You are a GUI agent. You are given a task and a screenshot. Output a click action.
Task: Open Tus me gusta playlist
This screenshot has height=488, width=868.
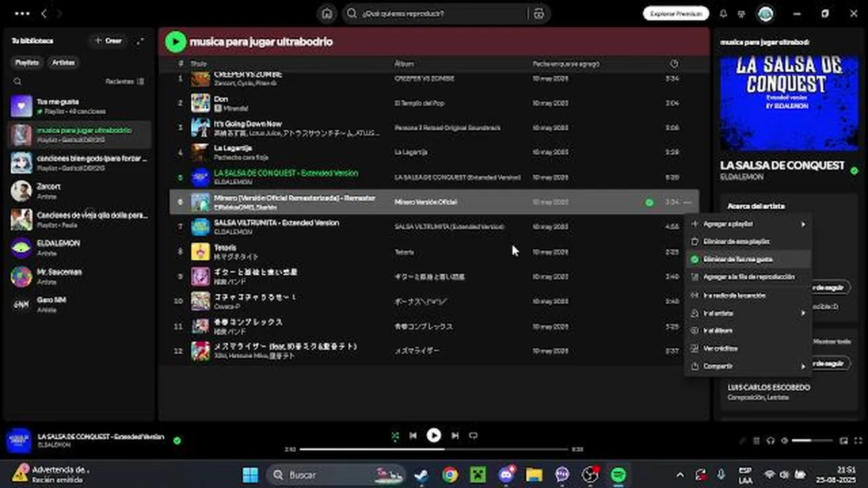coord(80,106)
